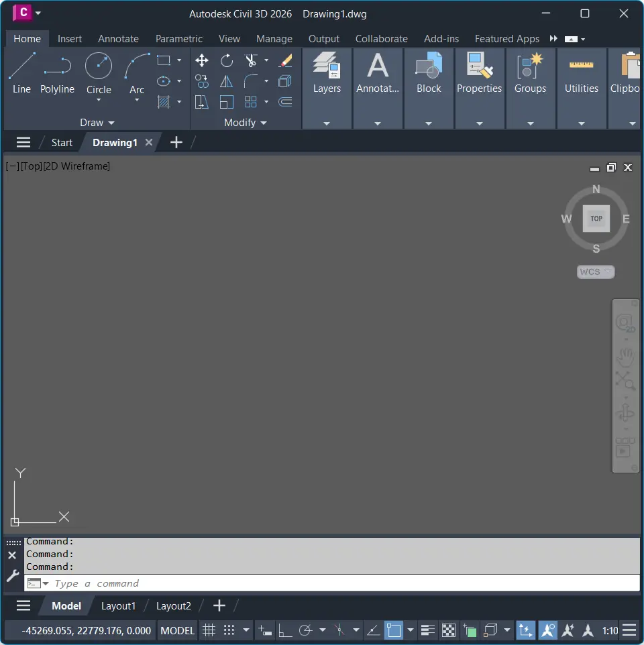Activate the Mirror tool
Screen dimensions: 644x645
pyautogui.click(x=226, y=81)
